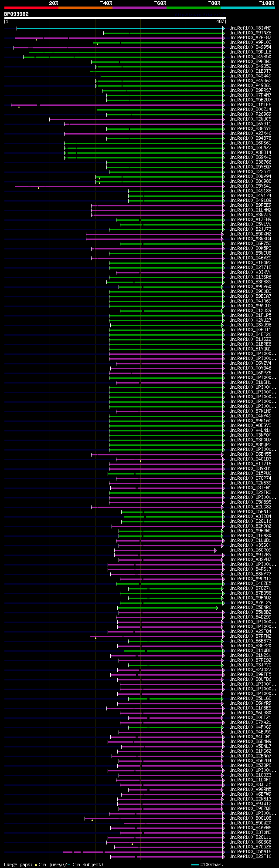Select hit UniRef100_B8KY77
The width and height of the screenshot is (279, 868).
point(250,574)
